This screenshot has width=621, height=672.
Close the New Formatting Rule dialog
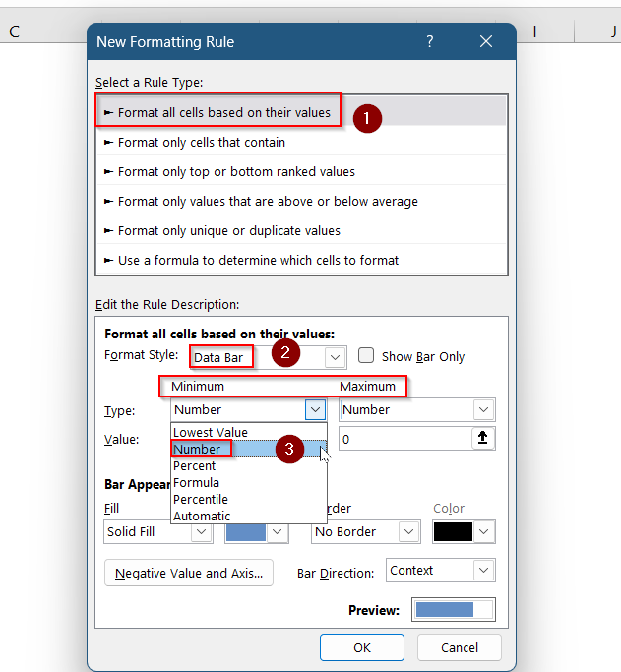pyautogui.click(x=486, y=41)
